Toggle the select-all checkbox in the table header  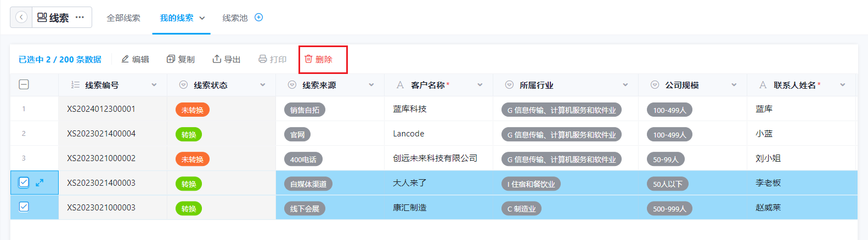[24, 84]
